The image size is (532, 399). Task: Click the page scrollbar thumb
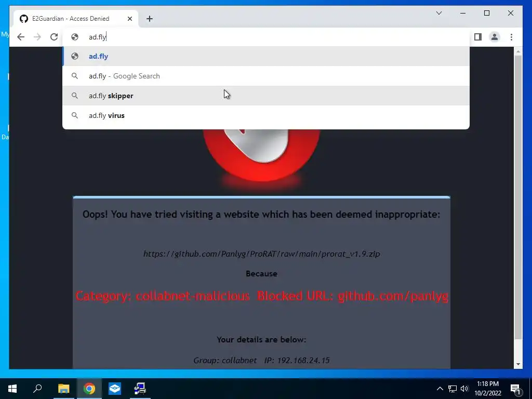tap(518, 197)
